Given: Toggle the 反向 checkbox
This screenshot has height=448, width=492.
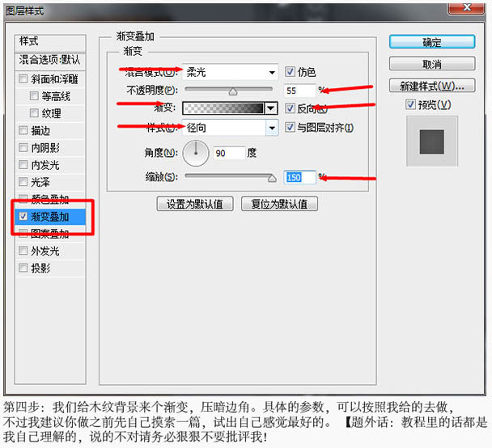Looking at the screenshot, I should click(290, 108).
